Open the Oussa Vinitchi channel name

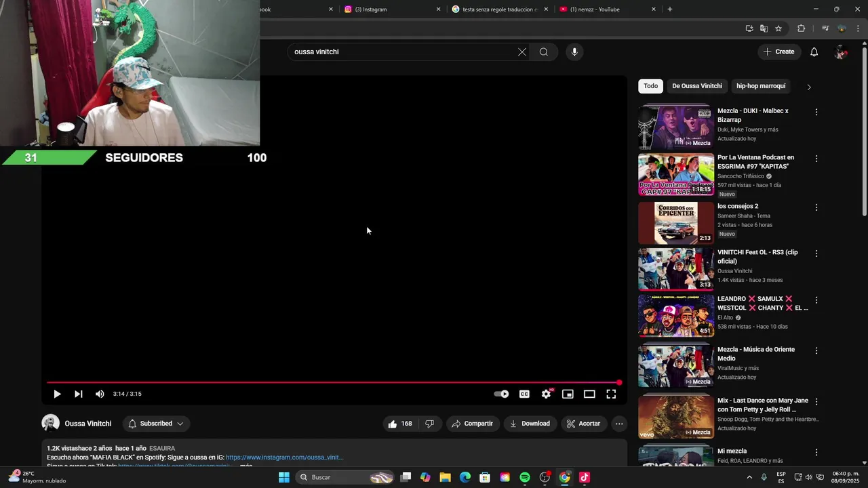click(x=88, y=424)
